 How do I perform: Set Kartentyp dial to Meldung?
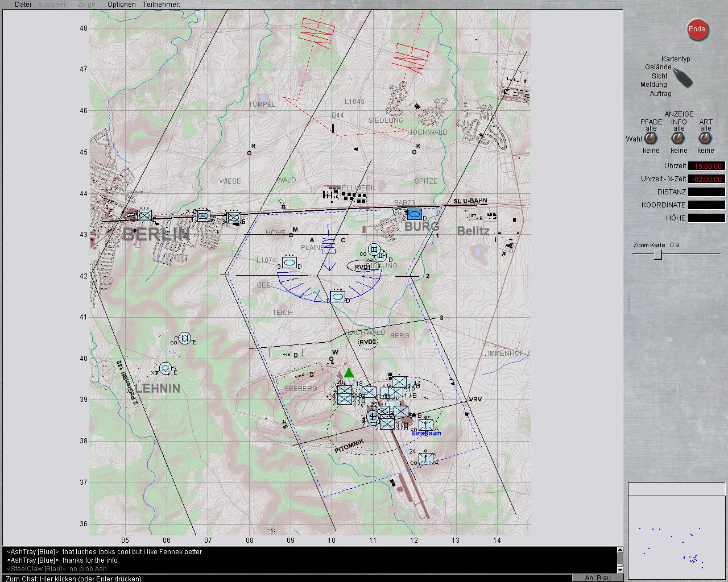pos(653,85)
